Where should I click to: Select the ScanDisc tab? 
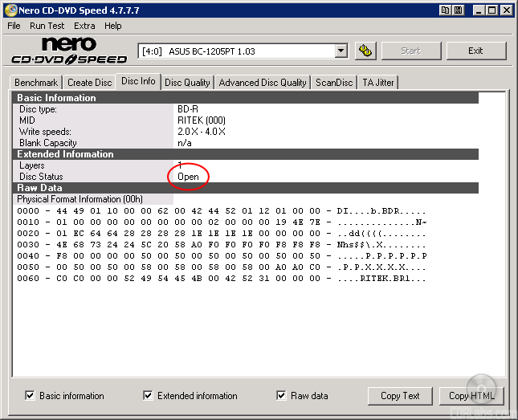(333, 82)
